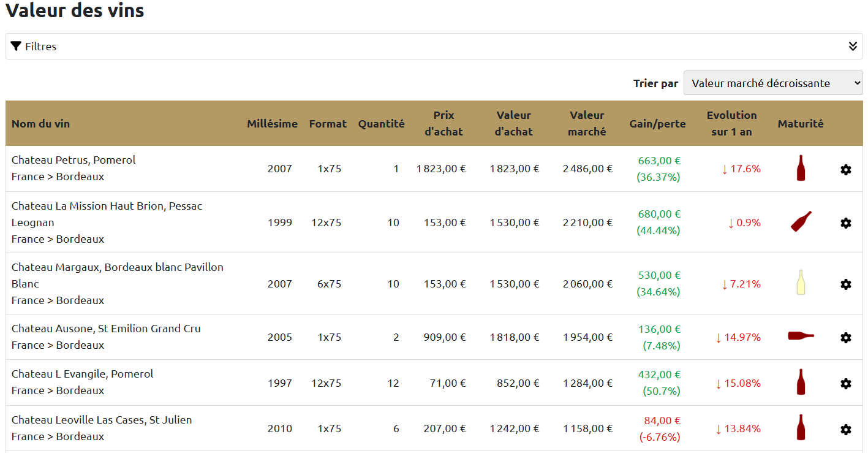Open gear menu for Chateau Margaux row
Image resolution: width=868 pixels, height=453 pixels.
click(x=846, y=284)
